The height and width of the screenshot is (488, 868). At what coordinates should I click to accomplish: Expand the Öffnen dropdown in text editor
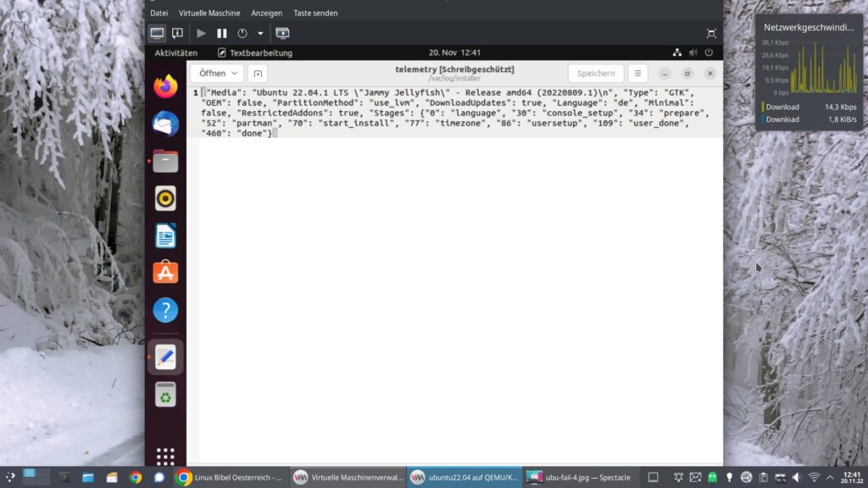tap(218, 73)
